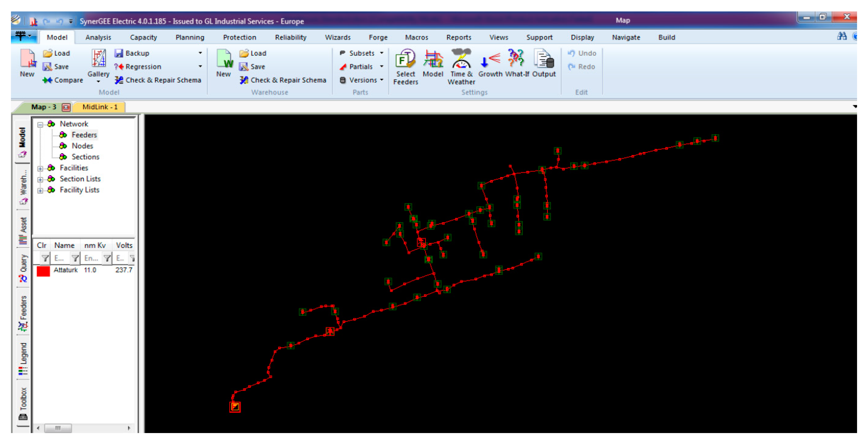Open the Subsets dropdown

click(362, 53)
